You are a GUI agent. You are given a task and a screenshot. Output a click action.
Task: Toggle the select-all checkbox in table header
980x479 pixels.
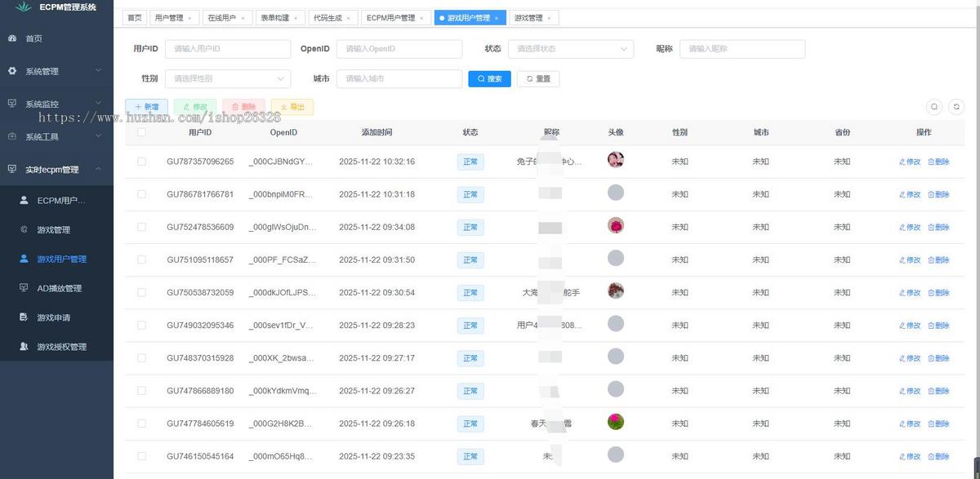[x=141, y=132]
